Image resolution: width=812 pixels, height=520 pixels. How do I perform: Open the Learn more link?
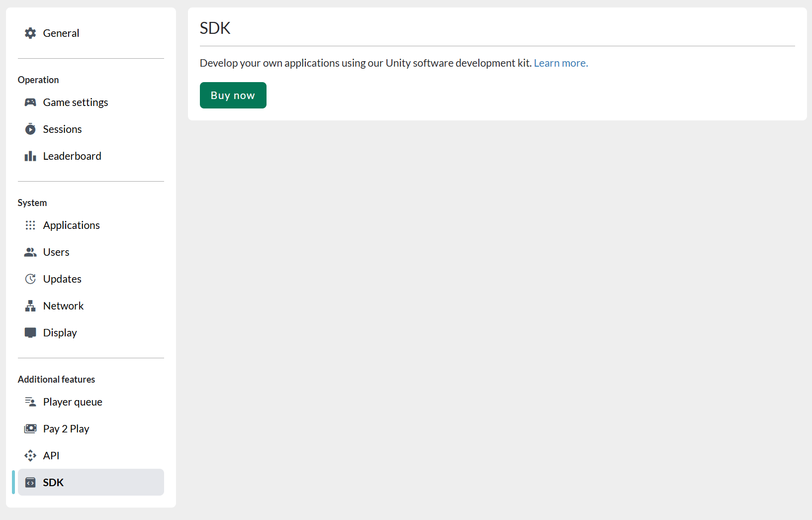click(x=560, y=63)
